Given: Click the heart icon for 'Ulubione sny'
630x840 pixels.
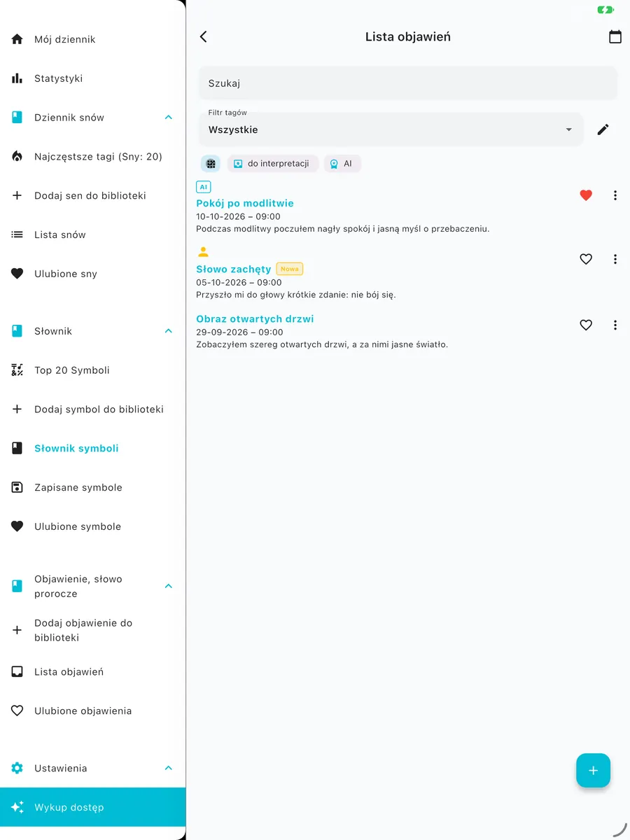Looking at the screenshot, I should point(17,274).
